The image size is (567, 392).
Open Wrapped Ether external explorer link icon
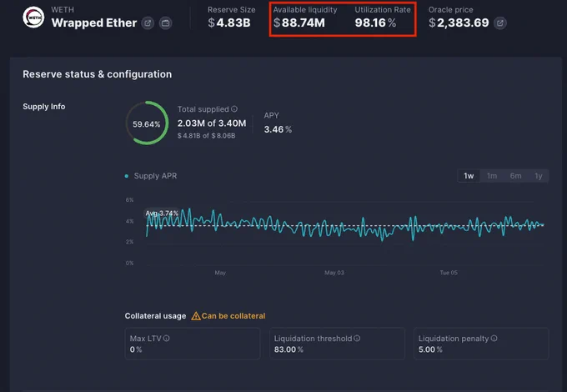coord(148,23)
